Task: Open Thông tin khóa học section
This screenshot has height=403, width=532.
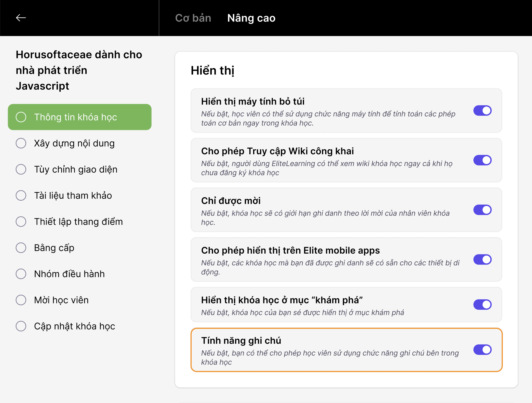Action: click(80, 117)
